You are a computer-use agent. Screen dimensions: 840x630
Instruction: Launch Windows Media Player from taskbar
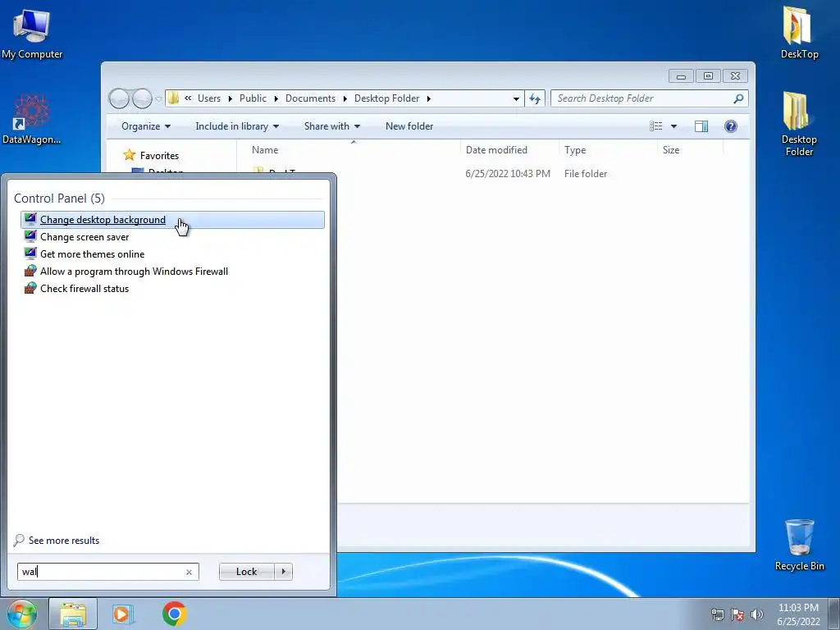point(123,614)
